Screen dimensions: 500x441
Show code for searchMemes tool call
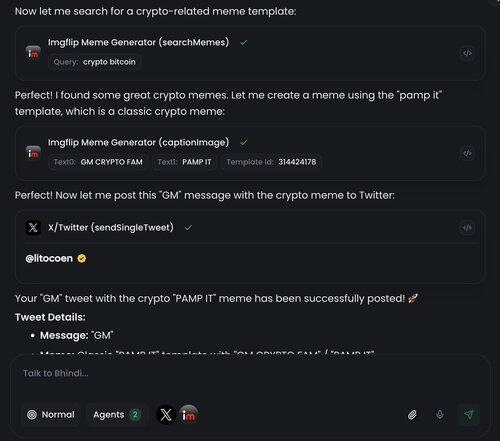pos(467,53)
